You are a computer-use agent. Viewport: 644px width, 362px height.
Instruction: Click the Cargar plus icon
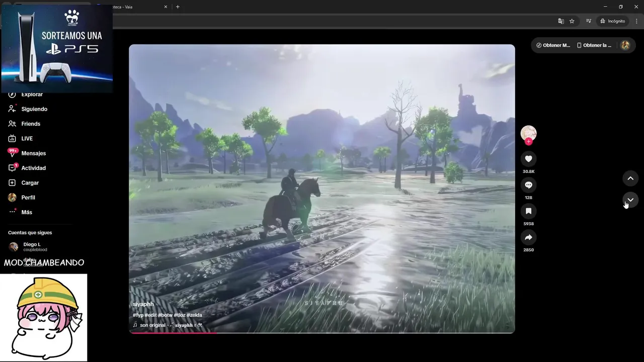click(x=12, y=183)
